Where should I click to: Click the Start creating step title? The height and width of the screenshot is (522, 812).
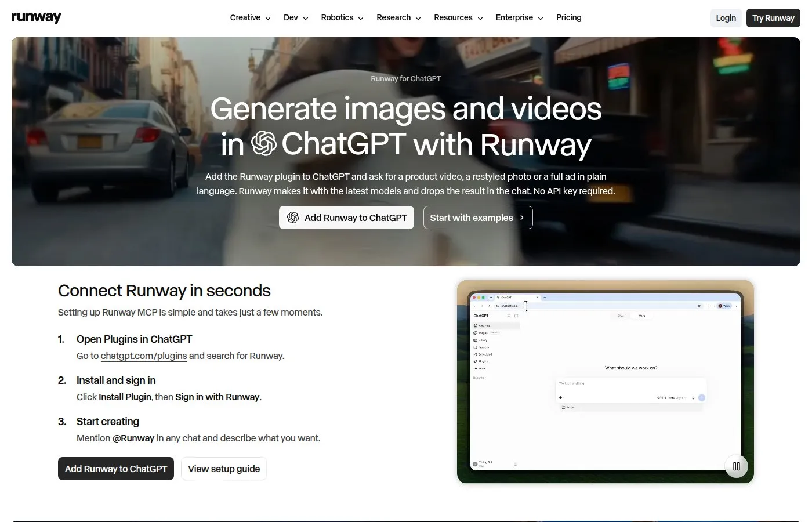click(x=108, y=422)
